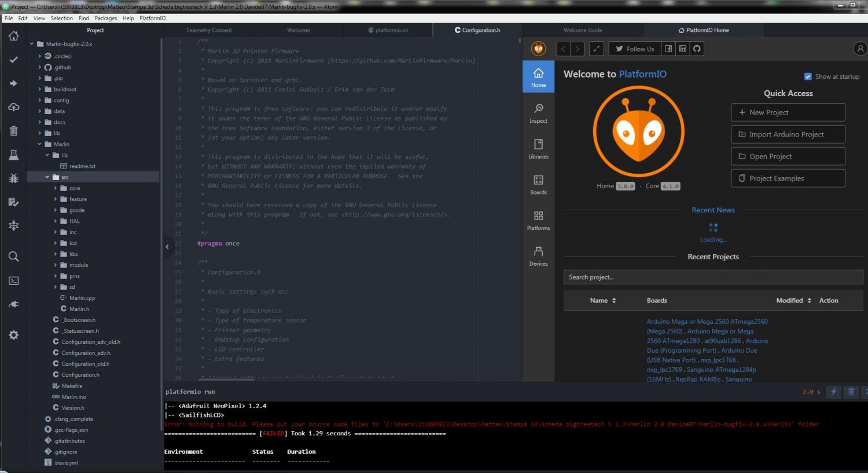
Task: Click the Upload arrow icon
Action: (13, 83)
